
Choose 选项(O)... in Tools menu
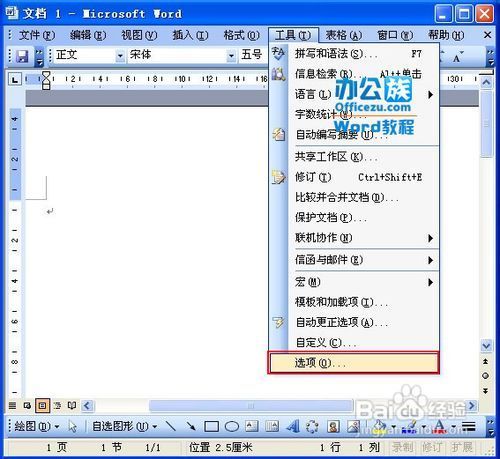(x=354, y=363)
